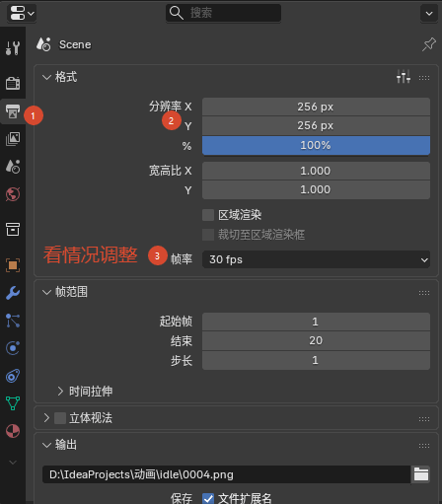Open the Modifiers wrench tab

[x=13, y=293]
